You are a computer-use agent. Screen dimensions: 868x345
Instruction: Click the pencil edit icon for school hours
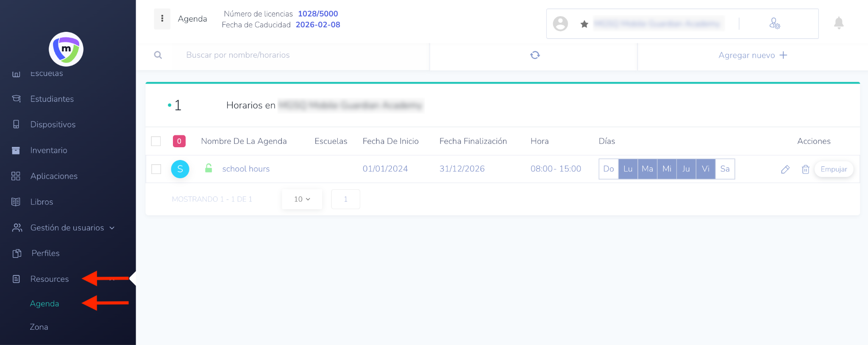(785, 169)
